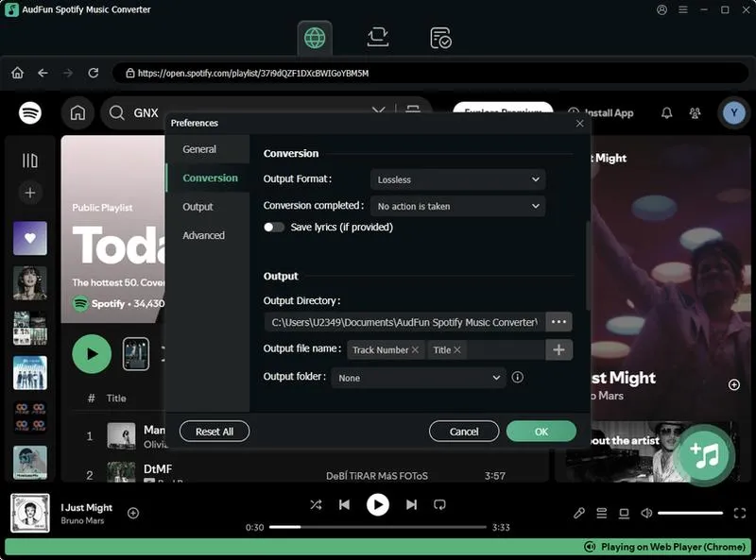This screenshot has height=560, width=756.
Task: Expand Your Library icon
Action: click(x=30, y=161)
